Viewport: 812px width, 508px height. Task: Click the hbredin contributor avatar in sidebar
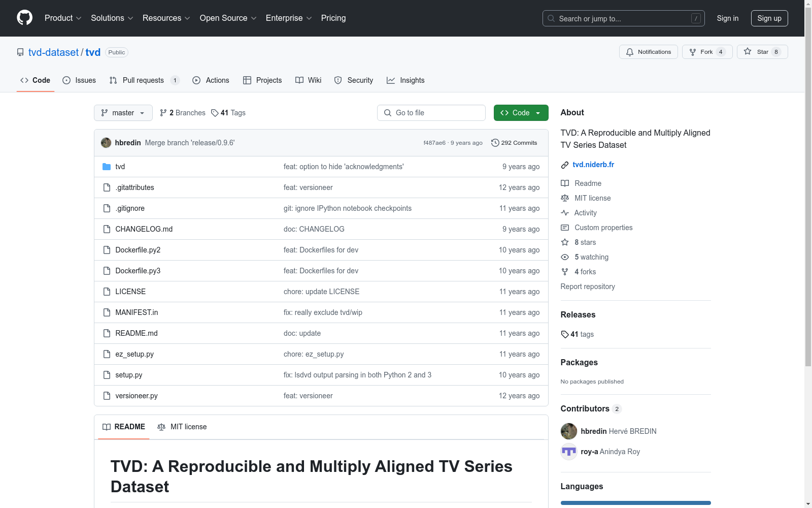(569, 431)
